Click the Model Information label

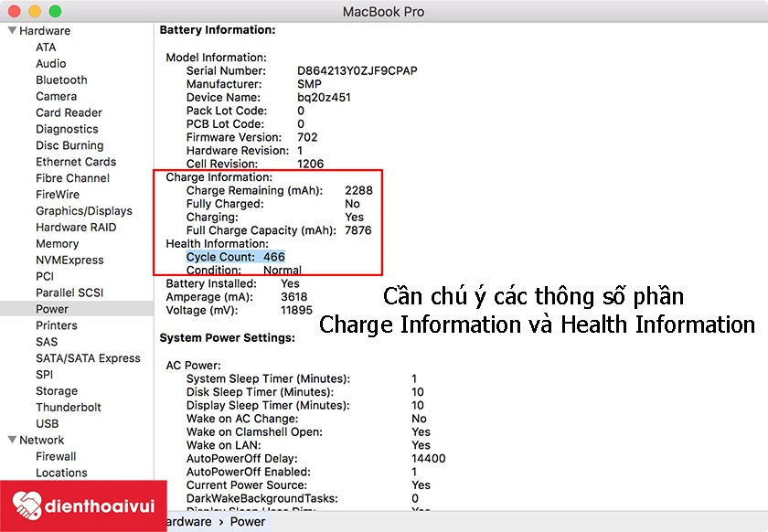[216, 58]
